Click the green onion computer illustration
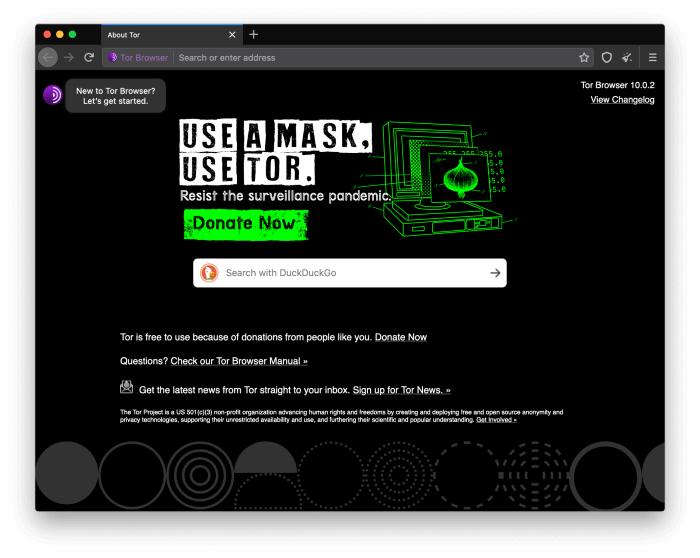This screenshot has height=558, width=700. click(442, 179)
